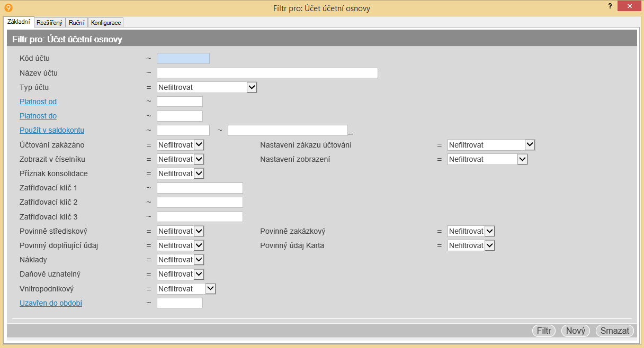Expand the Zobrazit v číselníku dropdown

(x=181, y=159)
